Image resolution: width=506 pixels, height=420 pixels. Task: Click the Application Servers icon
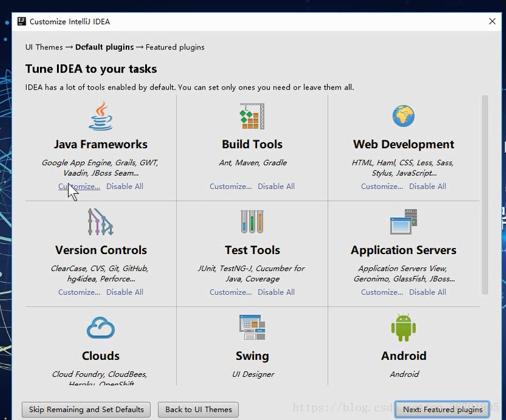[403, 222]
